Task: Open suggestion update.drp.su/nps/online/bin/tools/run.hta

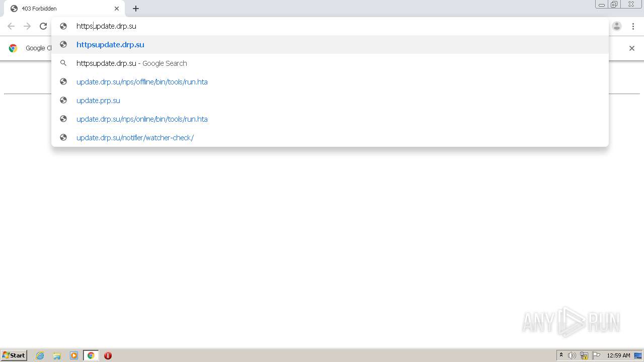Action: coord(330,119)
